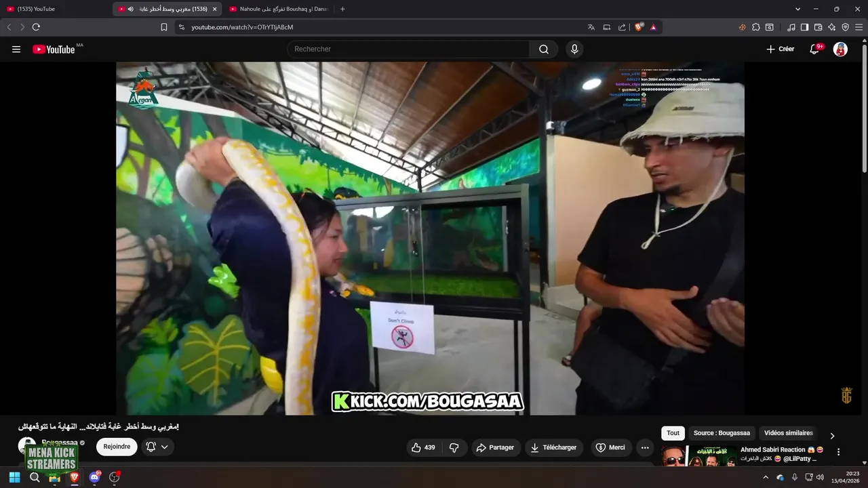
Task: Bookmark this page
Action: (164, 27)
